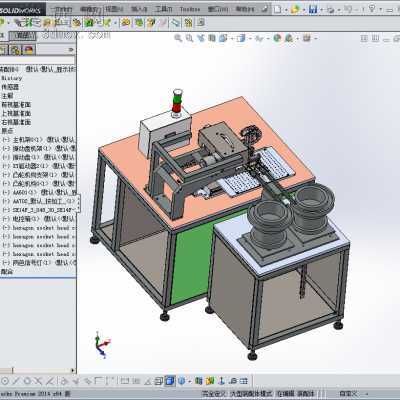Click the DisplayManager colored ball tab
The width and height of the screenshot is (400, 400).
(29, 50)
